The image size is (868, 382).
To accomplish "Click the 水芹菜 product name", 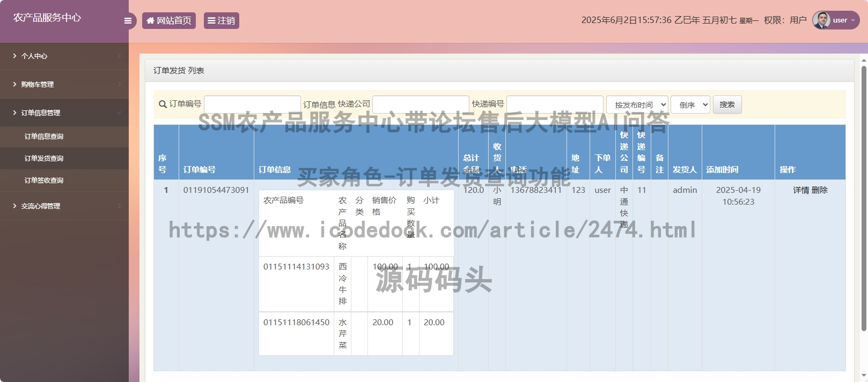I will pos(343,334).
